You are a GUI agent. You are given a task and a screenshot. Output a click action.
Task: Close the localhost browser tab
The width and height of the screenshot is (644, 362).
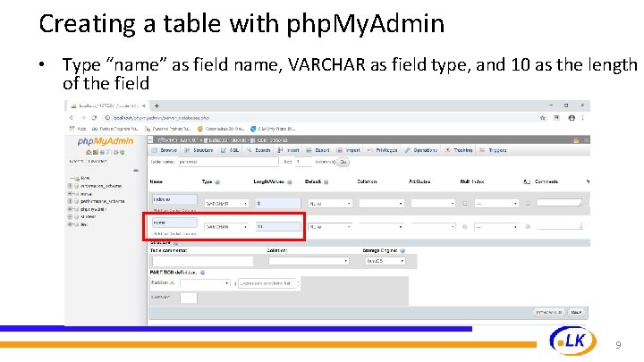[144, 105]
